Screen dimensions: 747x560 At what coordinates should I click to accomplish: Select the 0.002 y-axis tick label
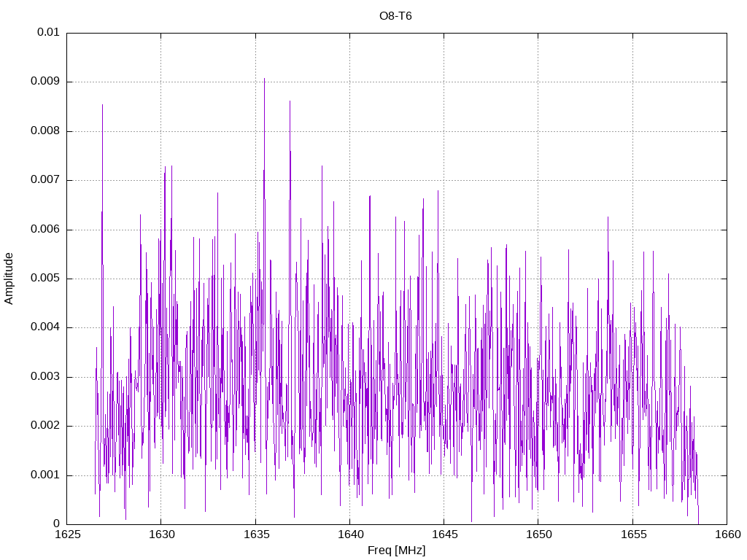click(45, 426)
